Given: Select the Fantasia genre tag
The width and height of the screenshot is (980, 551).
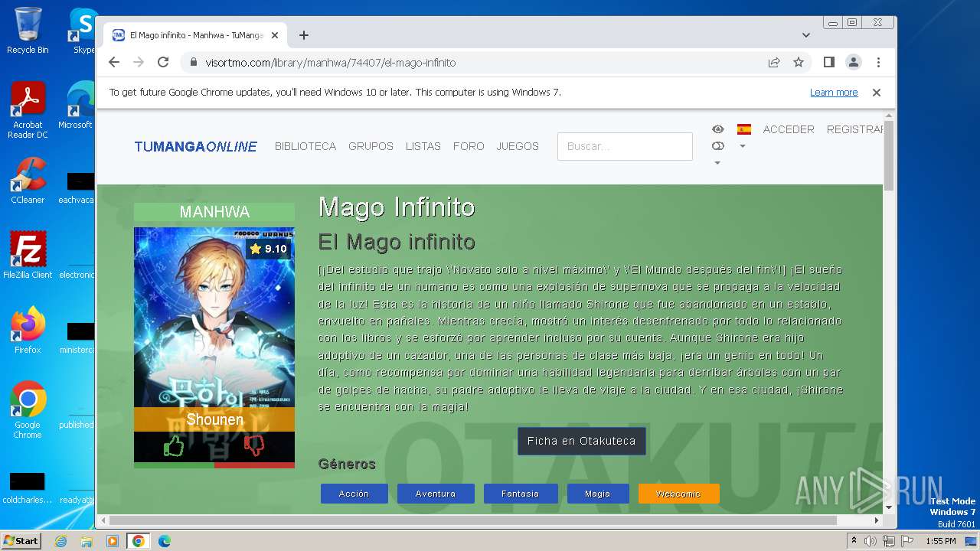Looking at the screenshot, I should [521, 494].
